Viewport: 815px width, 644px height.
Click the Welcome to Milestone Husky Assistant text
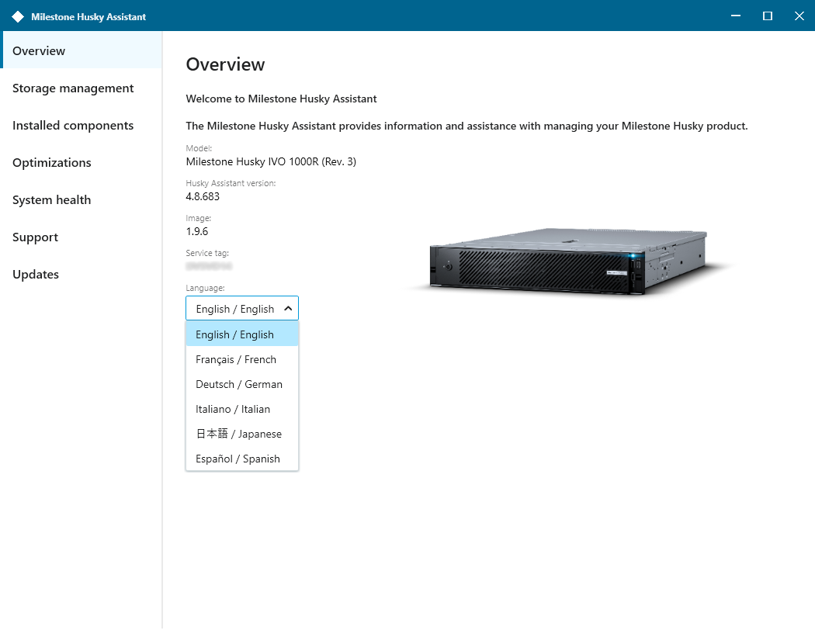281,99
